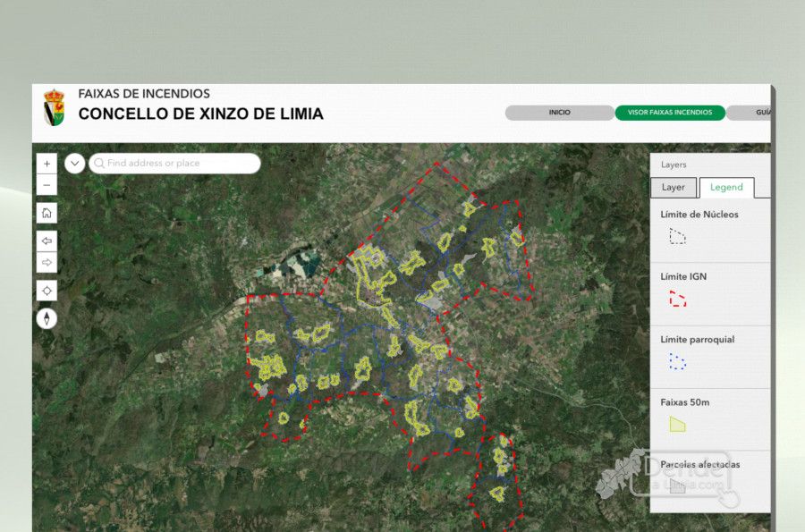Click the search magnifier icon
This screenshot has height=532, width=805.
coord(99,163)
